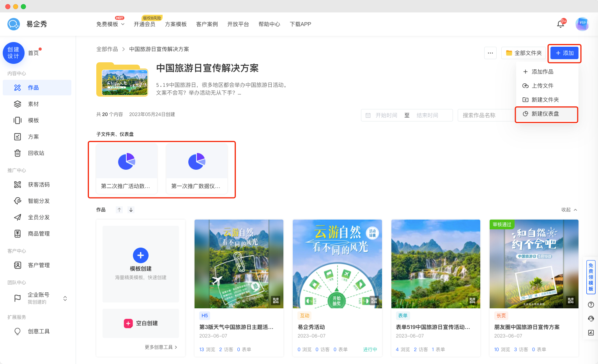Select 新建仪表盘 from the add menu

tap(545, 114)
